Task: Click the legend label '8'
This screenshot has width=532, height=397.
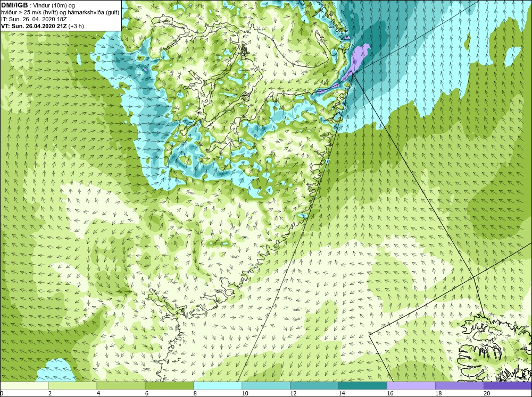Action: click(x=195, y=393)
